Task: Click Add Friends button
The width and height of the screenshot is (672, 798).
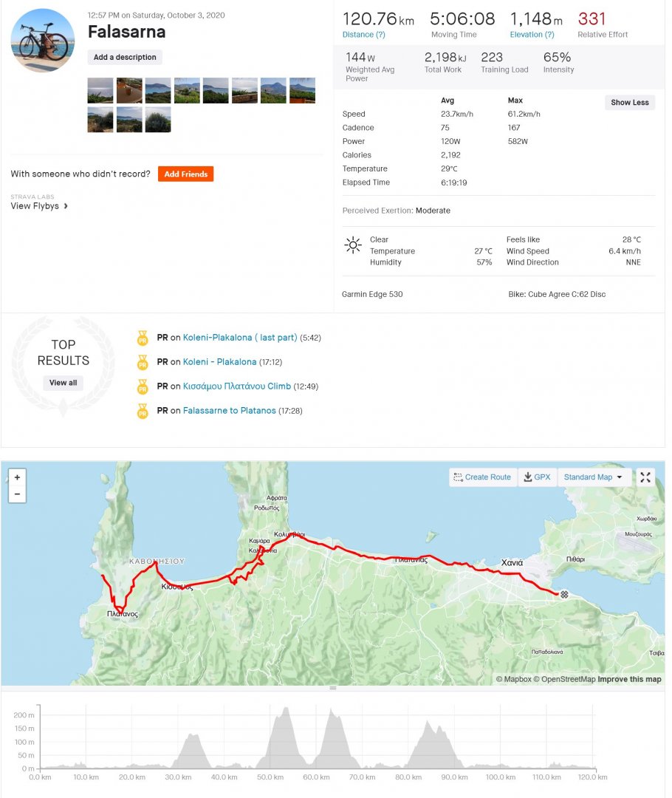Action: pos(185,174)
